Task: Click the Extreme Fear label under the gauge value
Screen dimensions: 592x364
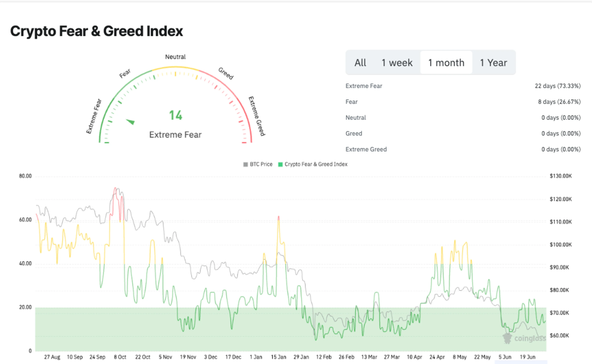Action: point(175,135)
